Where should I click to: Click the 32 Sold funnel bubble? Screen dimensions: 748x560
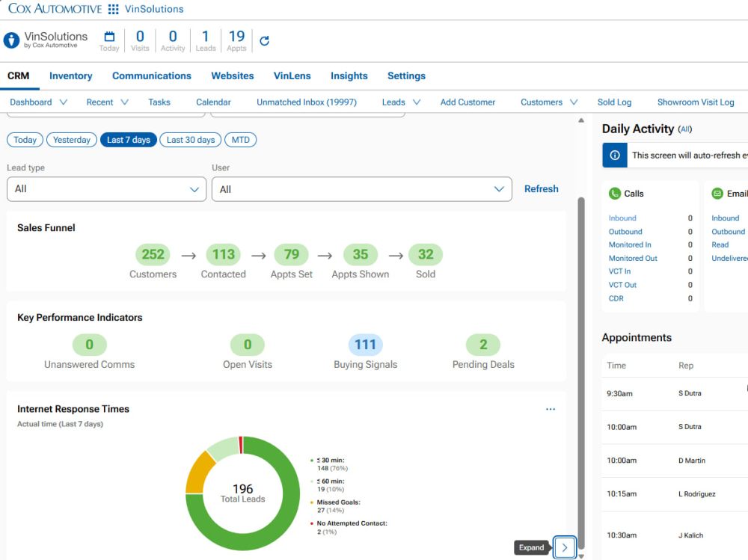pyautogui.click(x=426, y=254)
